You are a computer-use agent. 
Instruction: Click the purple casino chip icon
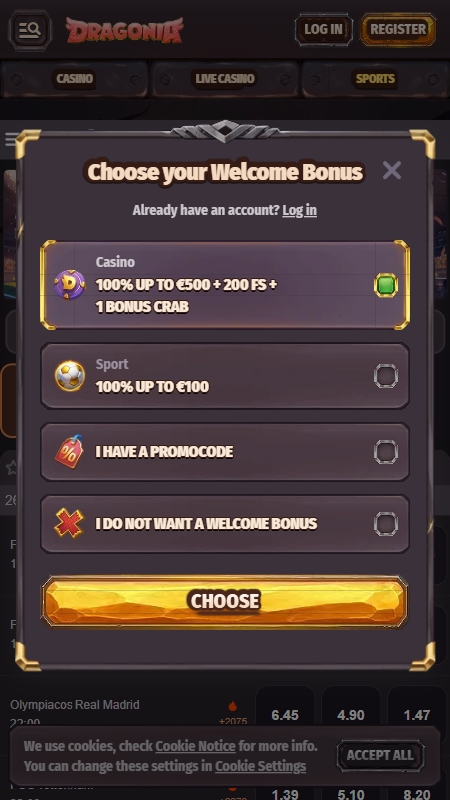(x=70, y=285)
